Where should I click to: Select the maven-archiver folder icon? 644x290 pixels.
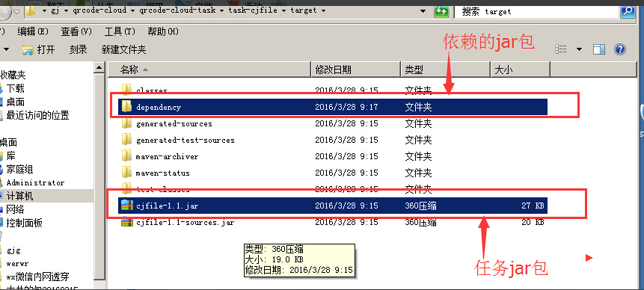[x=127, y=156]
